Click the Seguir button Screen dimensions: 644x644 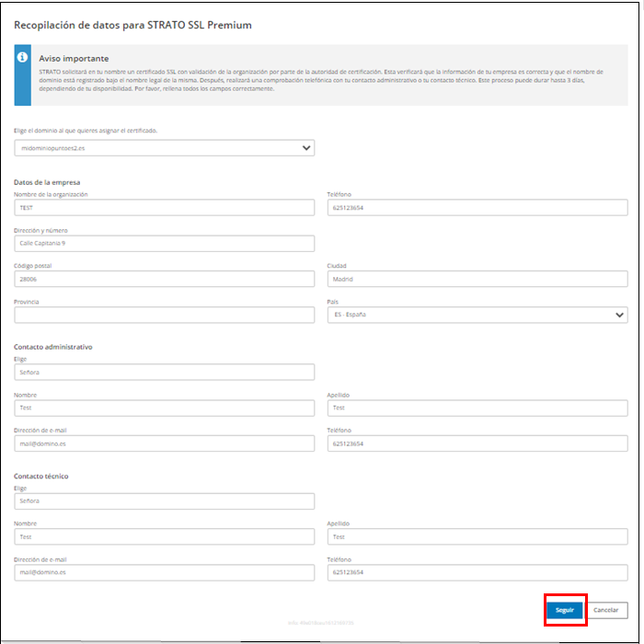click(565, 610)
